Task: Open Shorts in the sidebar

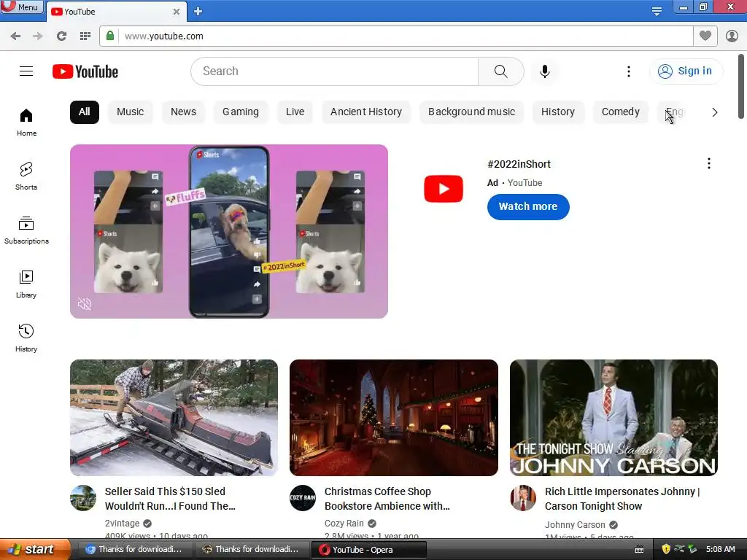Action: pyautogui.click(x=26, y=176)
